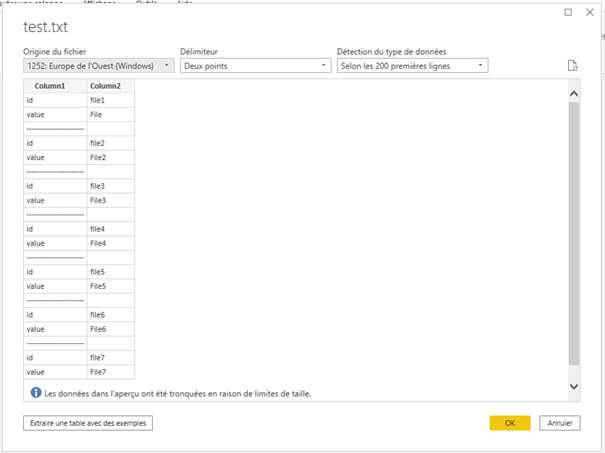This screenshot has width=605, height=453.
Task: Click the vertical scrollbar thumb in preview
Action: (x=574, y=233)
